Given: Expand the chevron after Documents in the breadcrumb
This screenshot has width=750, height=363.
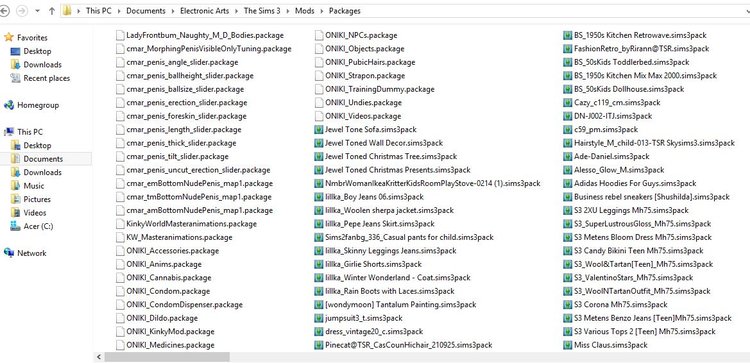Looking at the screenshot, I should point(173,11).
